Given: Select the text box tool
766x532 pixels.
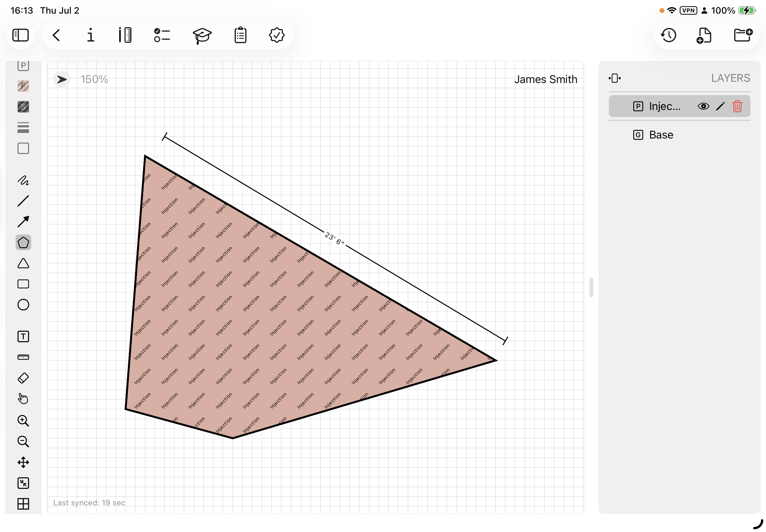Looking at the screenshot, I should tap(23, 337).
